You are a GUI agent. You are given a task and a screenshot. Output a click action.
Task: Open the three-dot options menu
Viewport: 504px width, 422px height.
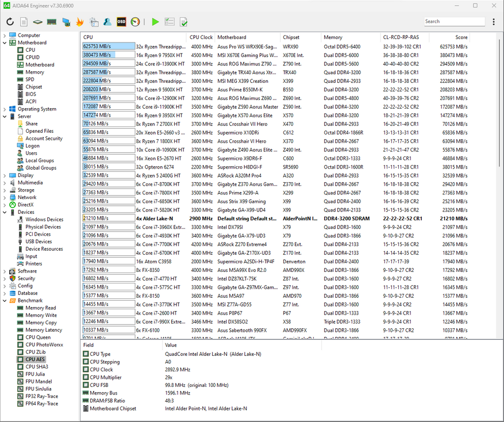494,22
